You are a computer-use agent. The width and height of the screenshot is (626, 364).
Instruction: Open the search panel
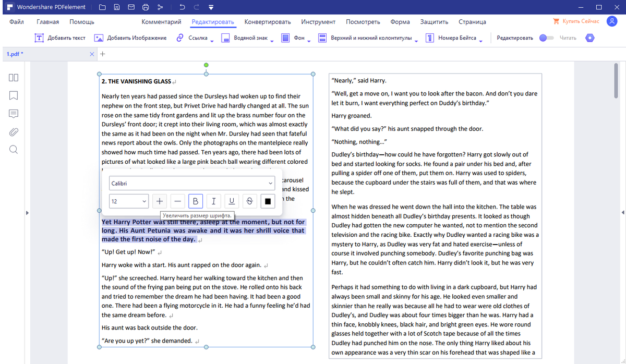tap(14, 149)
